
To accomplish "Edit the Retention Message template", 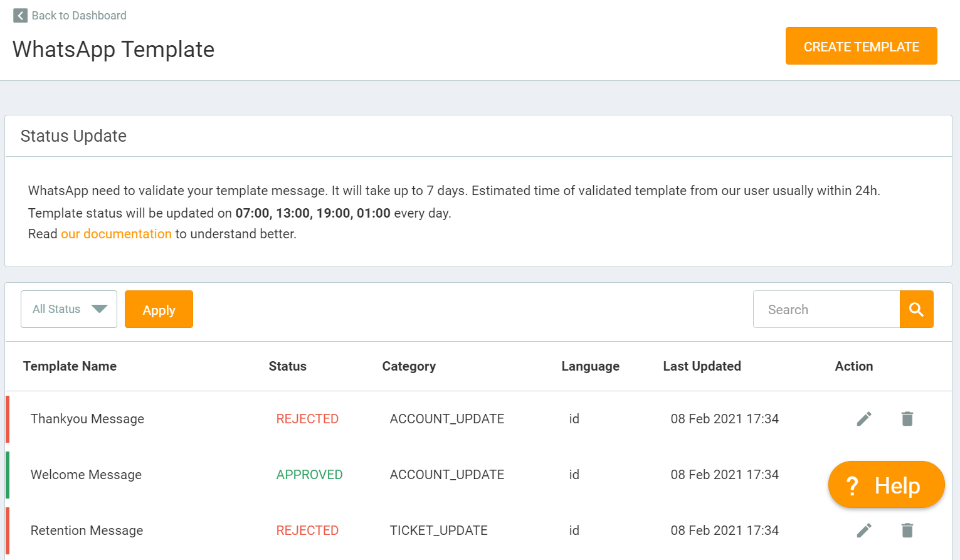I will click(x=864, y=531).
